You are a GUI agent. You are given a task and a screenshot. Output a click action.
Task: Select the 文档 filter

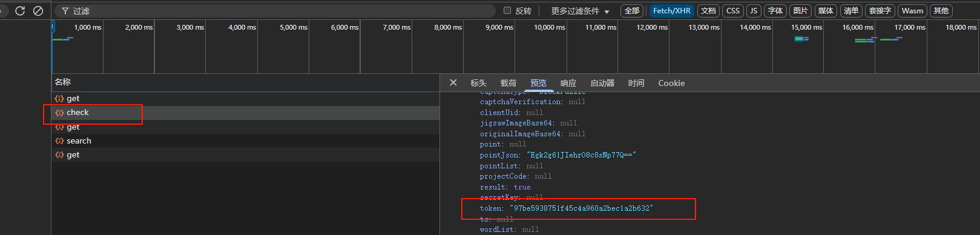pyautogui.click(x=708, y=11)
